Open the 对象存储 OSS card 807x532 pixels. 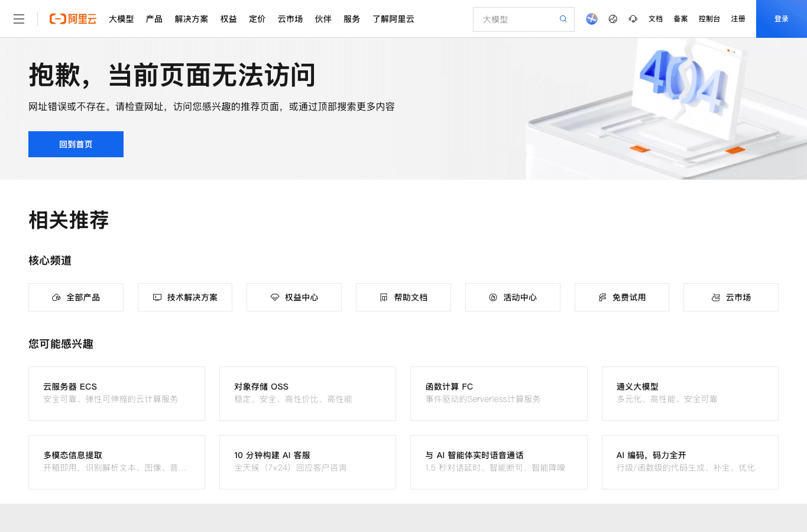tap(307, 394)
